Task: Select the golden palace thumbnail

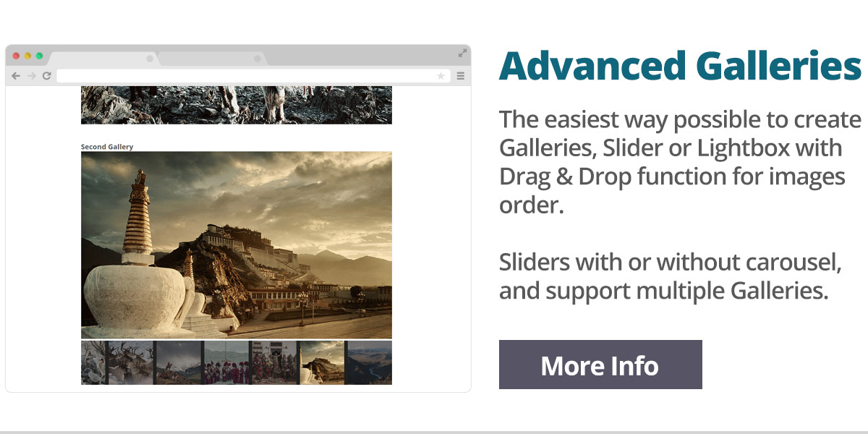Action: point(323,362)
